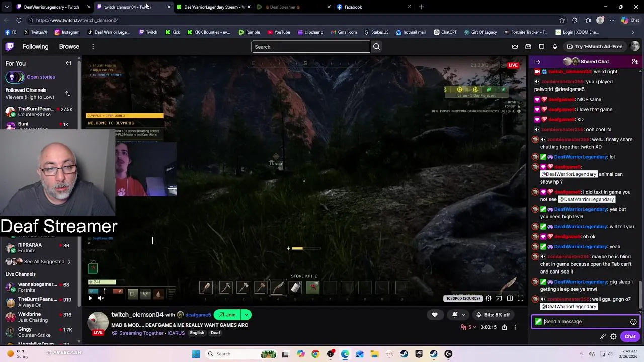The height and width of the screenshot is (362, 644).
Task: Open TheBurntPeanut Counter-Strike followed channel
Action: 39,112
